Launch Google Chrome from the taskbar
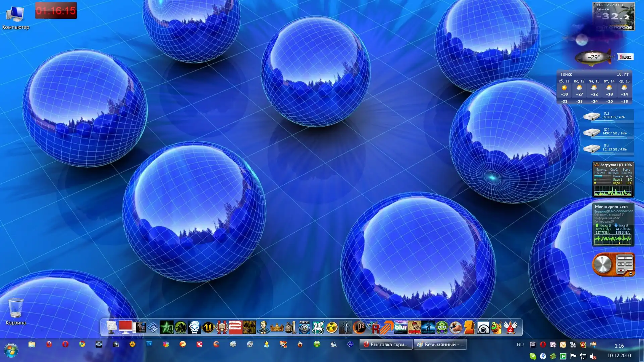The height and width of the screenshot is (362, 644). click(82, 344)
